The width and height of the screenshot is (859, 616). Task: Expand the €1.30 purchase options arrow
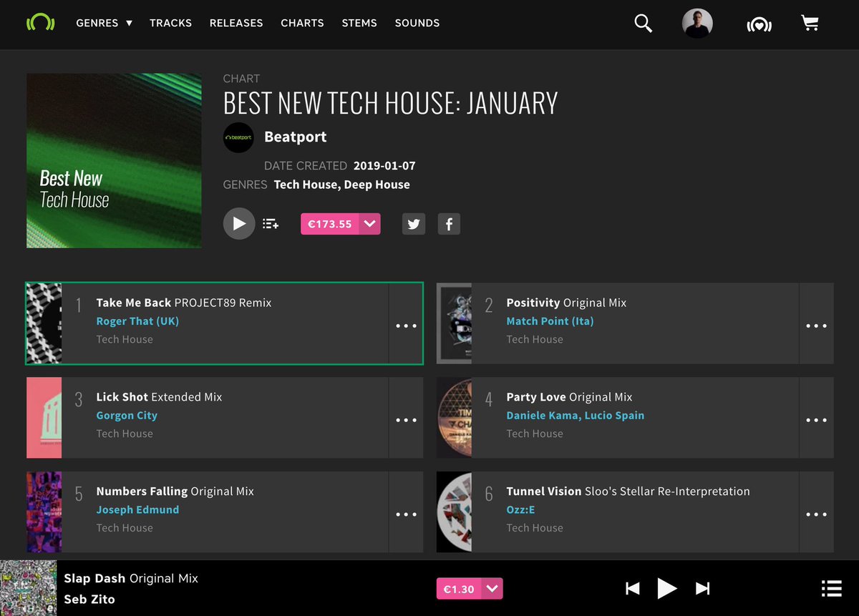[x=492, y=589]
